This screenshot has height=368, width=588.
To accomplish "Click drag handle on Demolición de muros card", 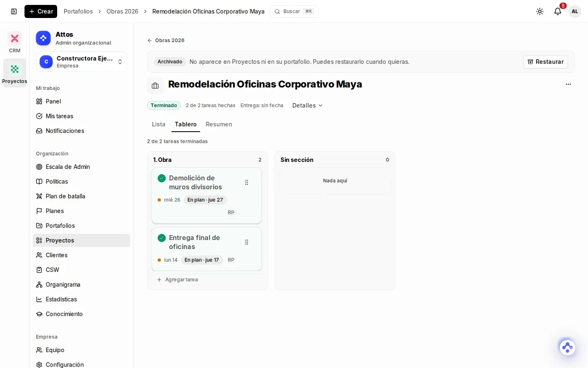I will [x=247, y=182].
